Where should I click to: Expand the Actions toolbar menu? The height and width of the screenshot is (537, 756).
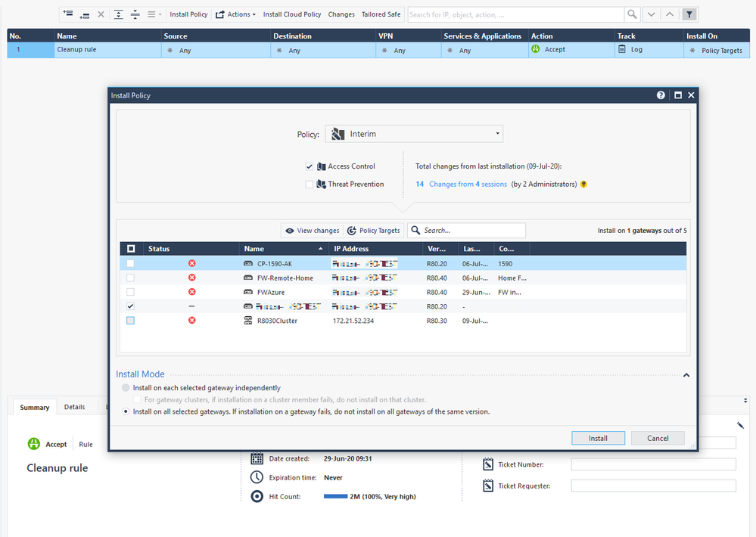236,14
